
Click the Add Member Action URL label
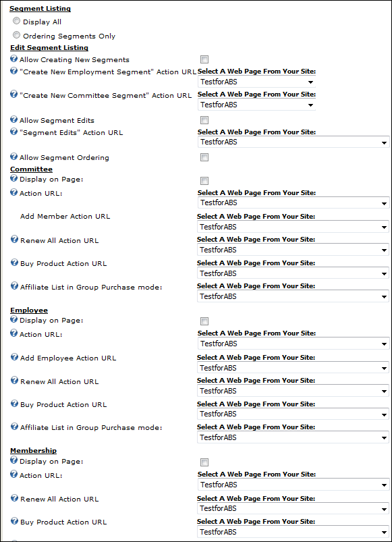65,217
